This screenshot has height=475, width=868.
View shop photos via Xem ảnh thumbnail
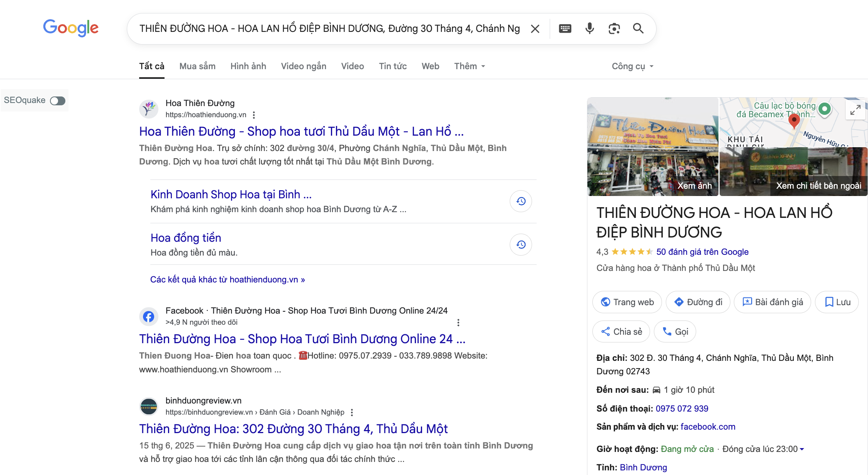coord(652,147)
